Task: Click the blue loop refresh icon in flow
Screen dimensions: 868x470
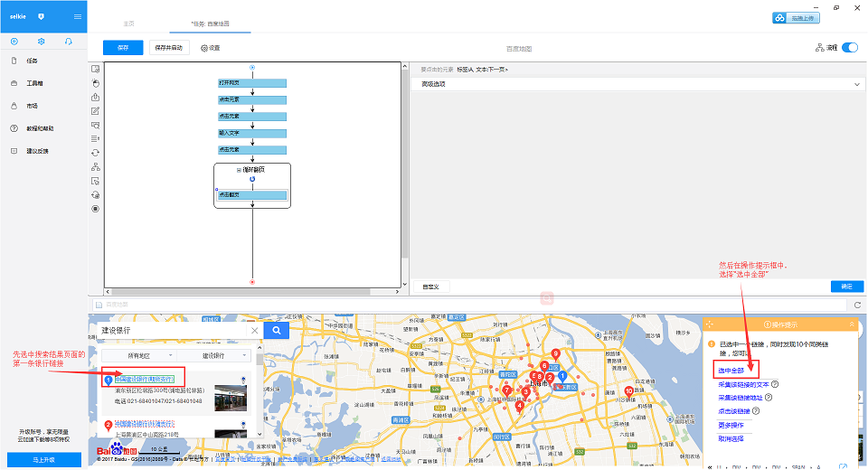Action: click(252, 179)
